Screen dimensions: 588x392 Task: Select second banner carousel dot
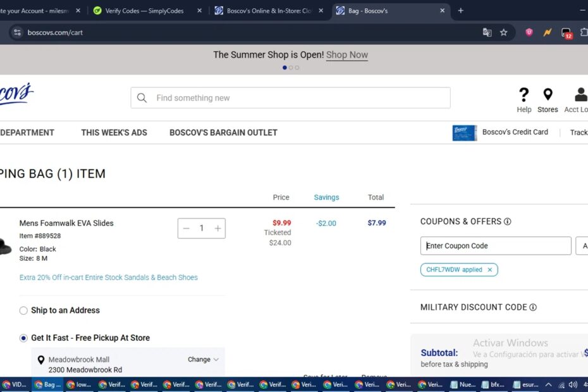coord(291,68)
